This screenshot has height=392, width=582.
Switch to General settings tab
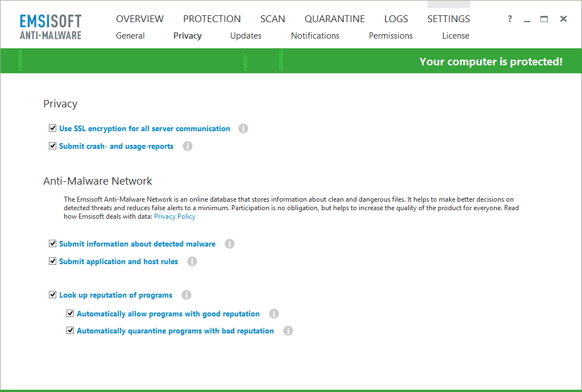pyautogui.click(x=130, y=36)
